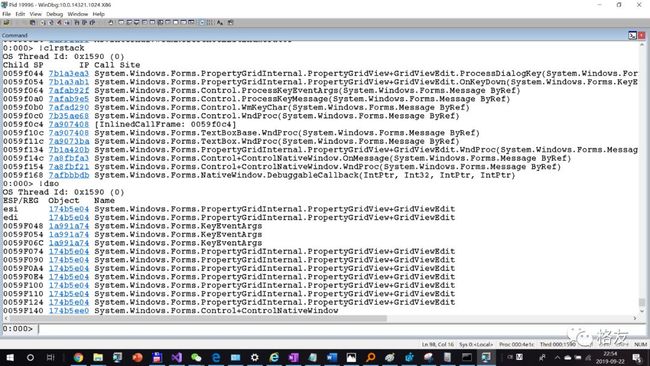Viewport: 650px width, 366px height.
Task: Follow the 7afab92f IP address link
Action: click(x=69, y=90)
